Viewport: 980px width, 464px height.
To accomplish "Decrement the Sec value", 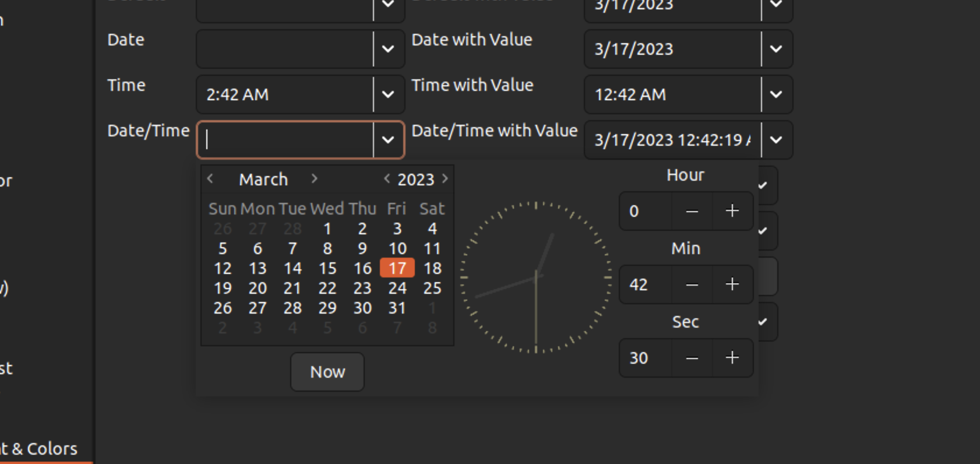I will (x=691, y=358).
